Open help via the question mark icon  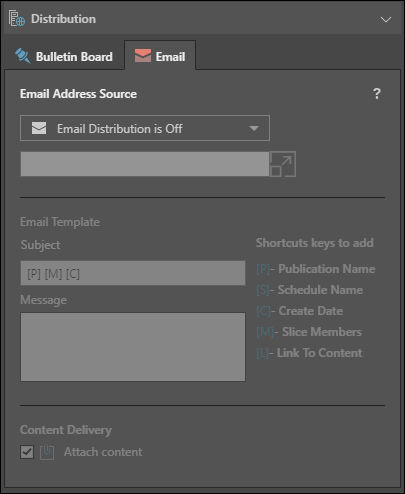click(377, 94)
